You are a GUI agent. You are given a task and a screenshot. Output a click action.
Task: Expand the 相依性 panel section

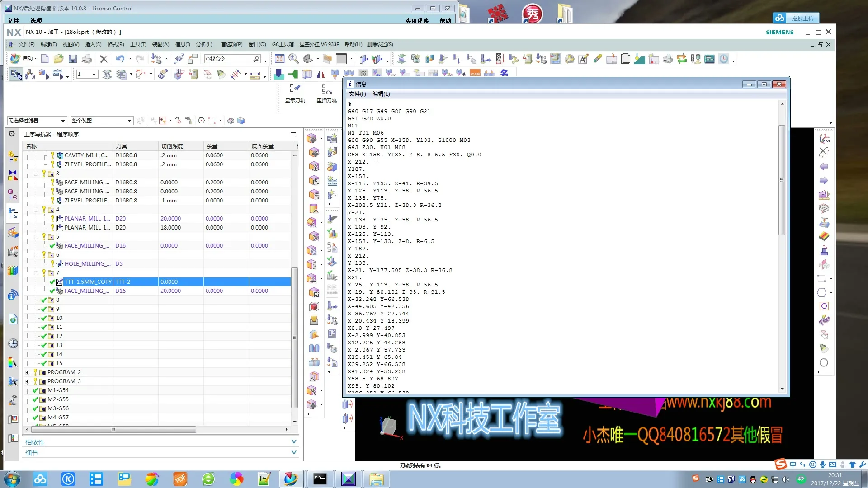(294, 442)
